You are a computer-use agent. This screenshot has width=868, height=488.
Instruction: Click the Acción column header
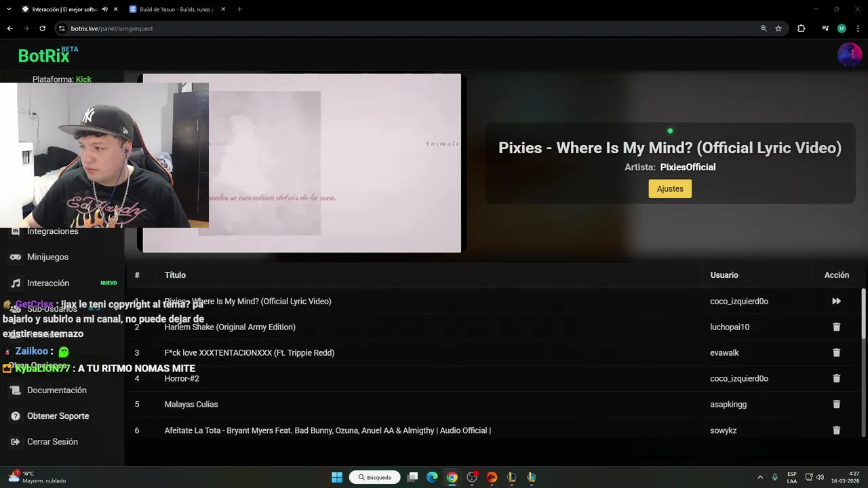coord(837,275)
